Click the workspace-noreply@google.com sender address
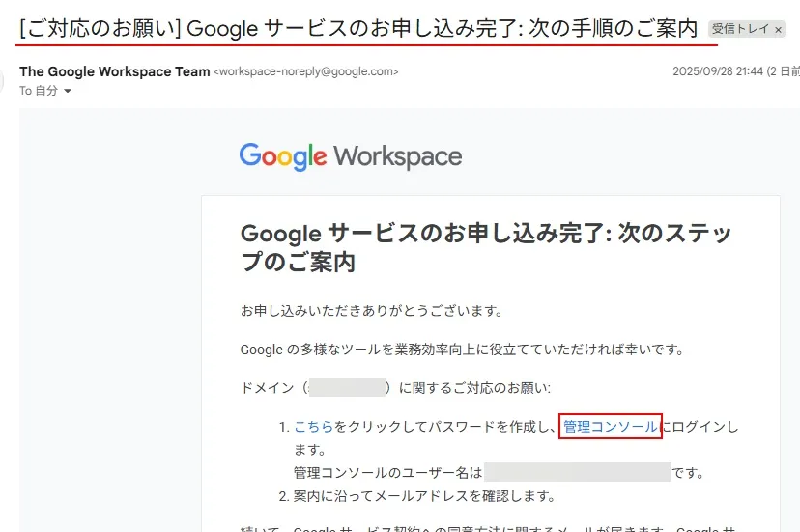Viewport: 800px width, 532px height. pos(305,71)
